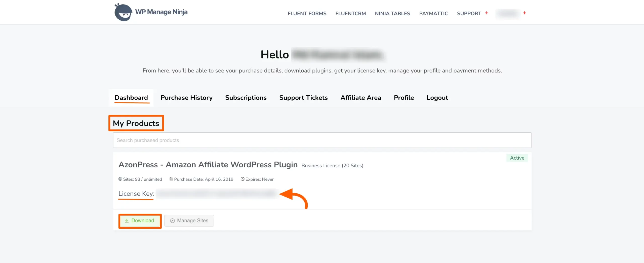Download the AzonPress plugin
644x263 pixels.
click(140, 221)
